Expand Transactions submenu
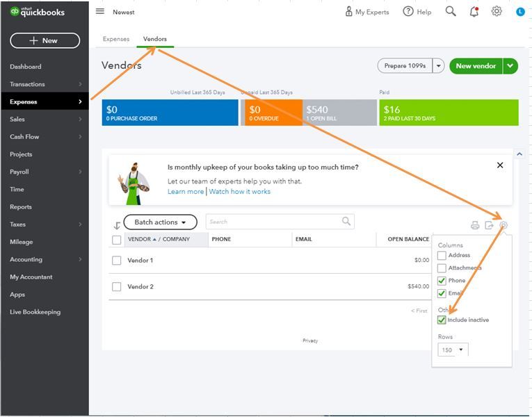The image size is (532, 417). (80, 84)
